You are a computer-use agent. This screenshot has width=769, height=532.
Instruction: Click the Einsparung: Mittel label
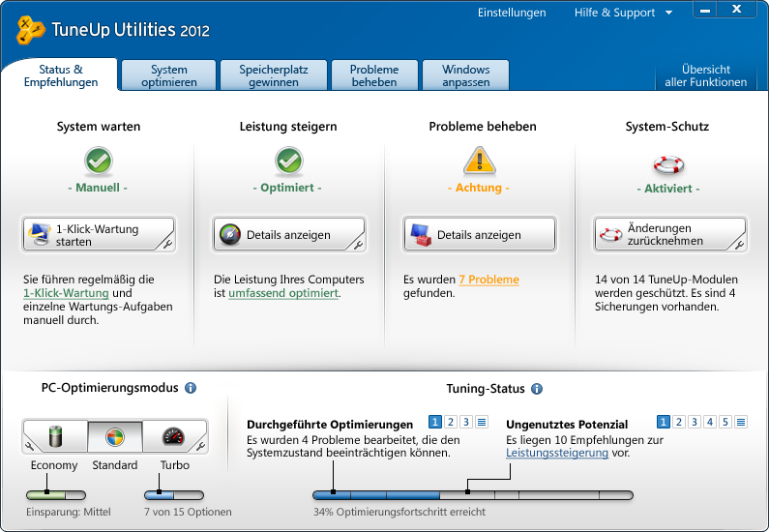click(69, 512)
